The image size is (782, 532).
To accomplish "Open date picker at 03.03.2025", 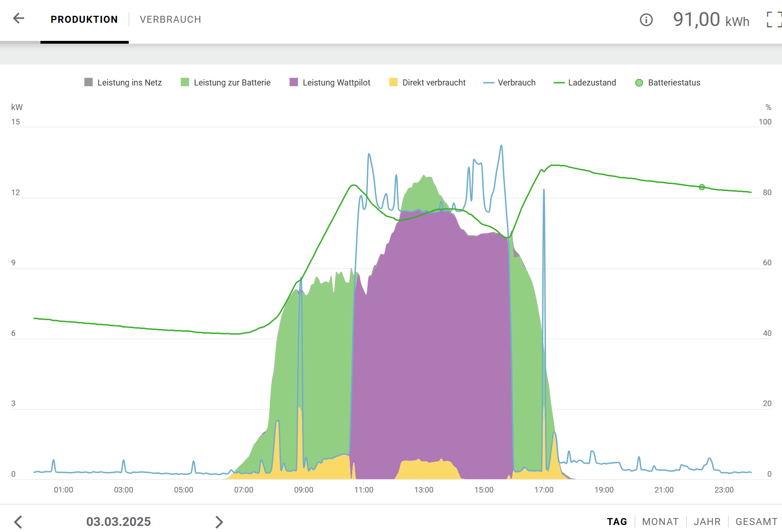I will pyautogui.click(x=118, y=521).
